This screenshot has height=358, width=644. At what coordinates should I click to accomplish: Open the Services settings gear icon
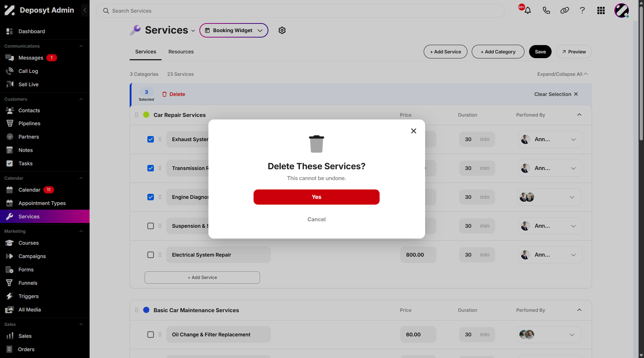coord(282,30)
